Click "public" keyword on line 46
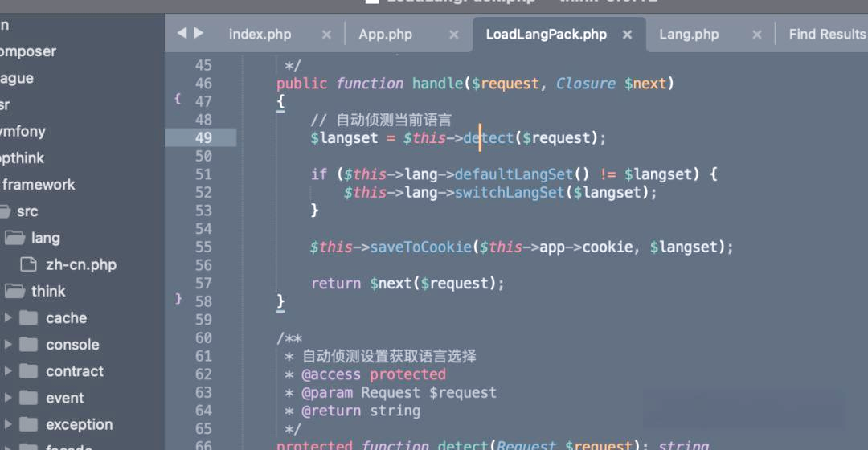The image size is (868, 450). 301,84
